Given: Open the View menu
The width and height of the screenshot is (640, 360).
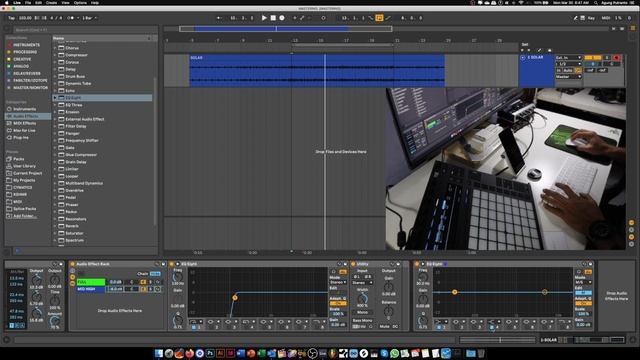Looking at the screenshot, I should click(x=65, y=2).
